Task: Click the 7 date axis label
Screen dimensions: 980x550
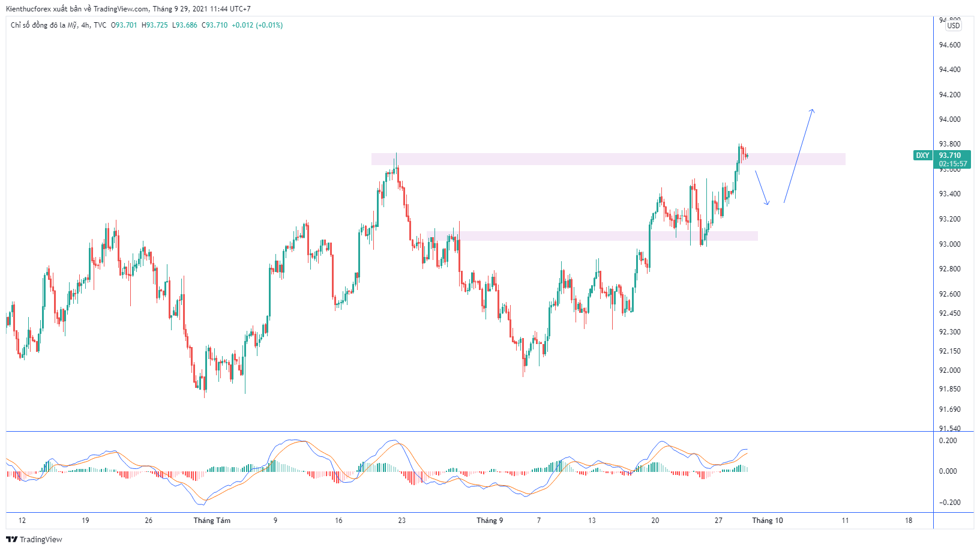Action: point(539,521)
